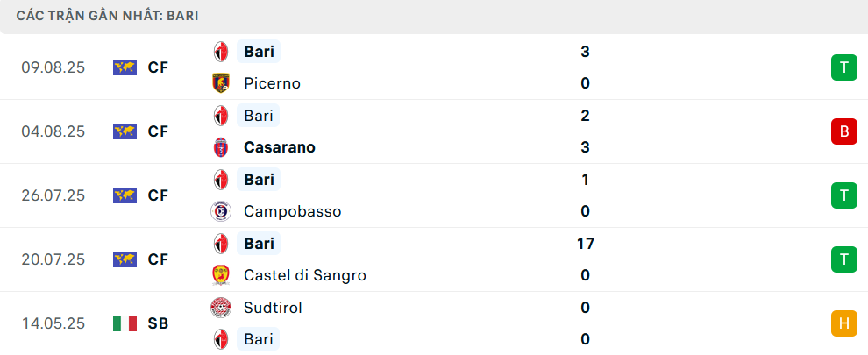Click SB competition label
The image size is (868, 355).
(158, 323)
